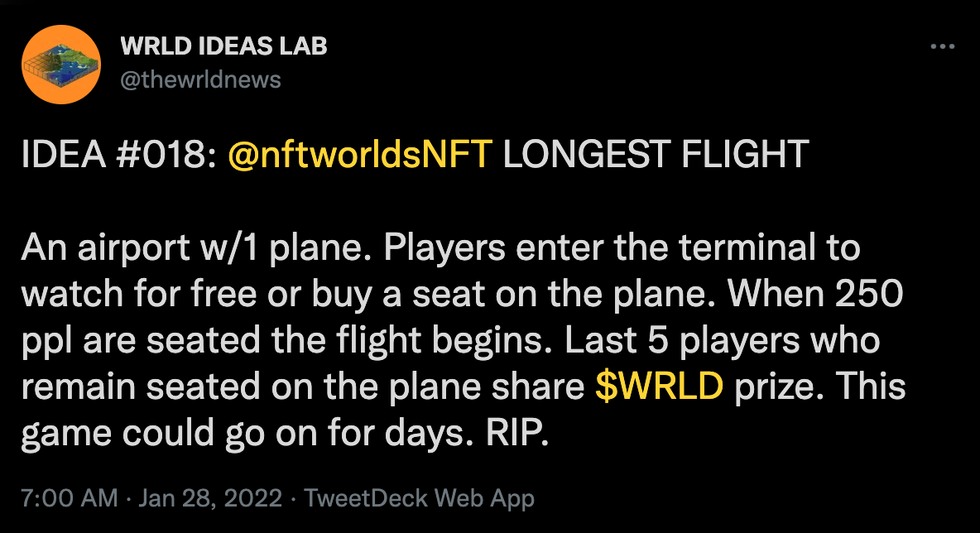Select the line starting An airport w/1 plane
The height and width of the screenshot is (533, 980).
440,247
